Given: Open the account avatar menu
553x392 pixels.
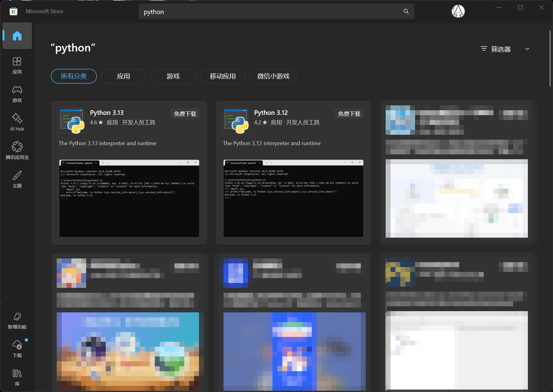Looking at the screenshot, I should (458, 11).
